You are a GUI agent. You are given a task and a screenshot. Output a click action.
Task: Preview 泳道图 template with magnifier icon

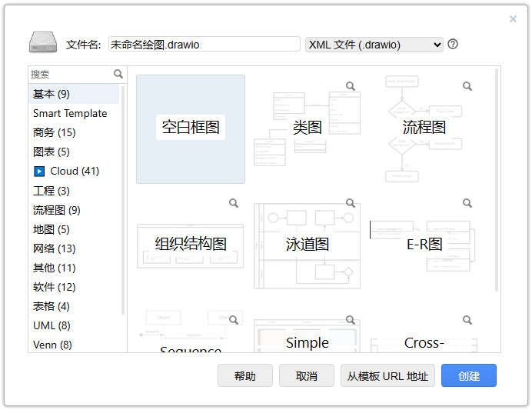pos(350,203)
